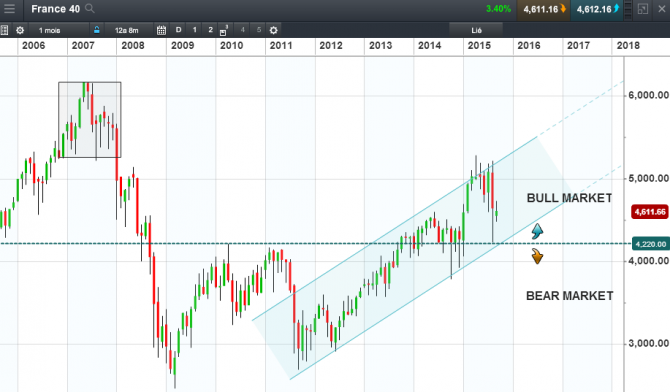
Task: Close the France 40 chart
Action: (661, 9)
